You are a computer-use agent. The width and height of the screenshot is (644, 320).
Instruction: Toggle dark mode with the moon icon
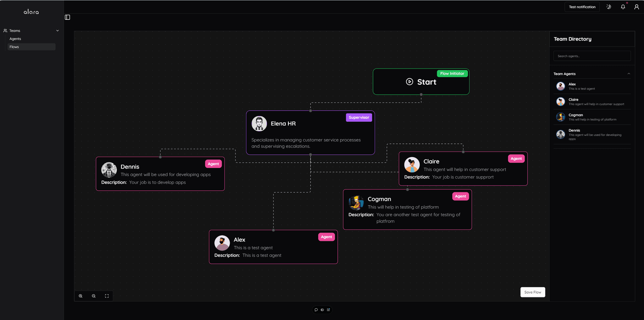(x=609, y=7)
